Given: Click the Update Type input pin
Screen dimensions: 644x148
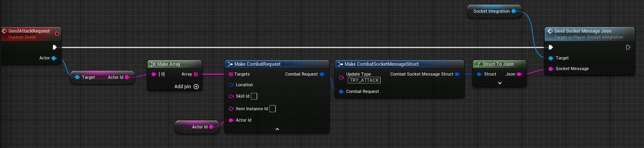Looking at the screenshot, I should coord(341,78).
